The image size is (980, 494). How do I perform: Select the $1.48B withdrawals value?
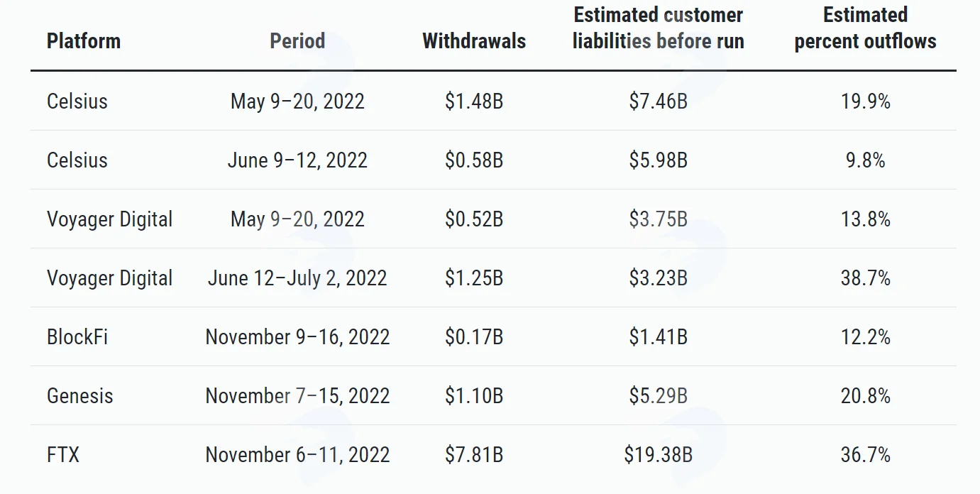(x=474, y=101)
